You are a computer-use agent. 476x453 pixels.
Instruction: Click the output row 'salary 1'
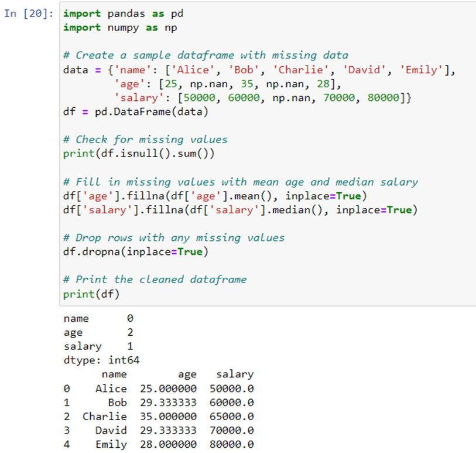98,346
